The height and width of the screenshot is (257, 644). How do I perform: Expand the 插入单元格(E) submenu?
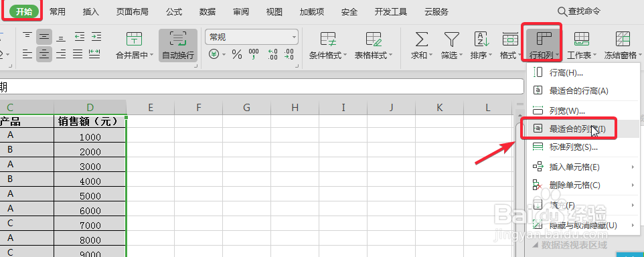click(x=583, y=167)
